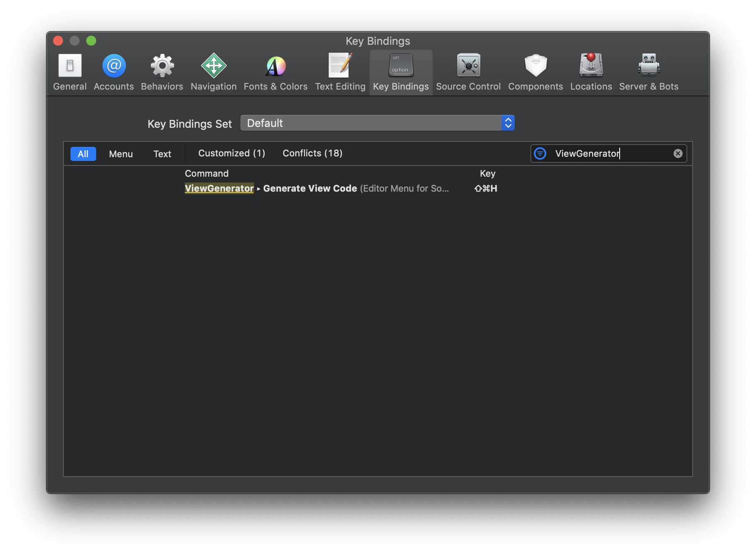Click the ⇧⌘H key shortcut cell

tap(486, 188)
